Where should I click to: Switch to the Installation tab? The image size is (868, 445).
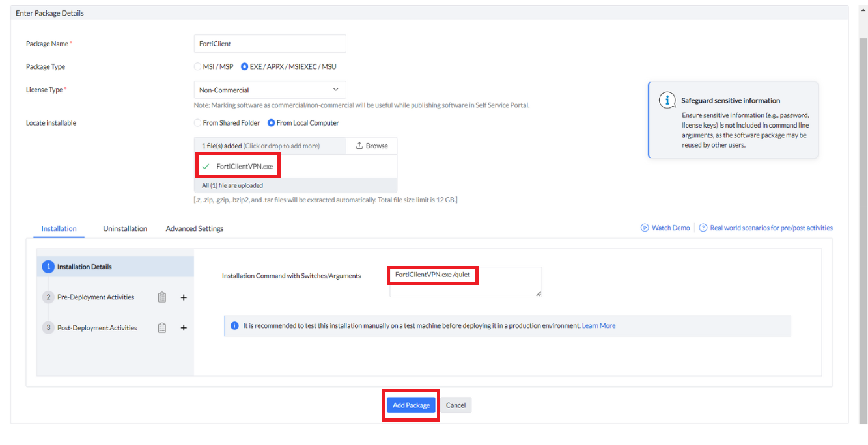pos(59,228)
